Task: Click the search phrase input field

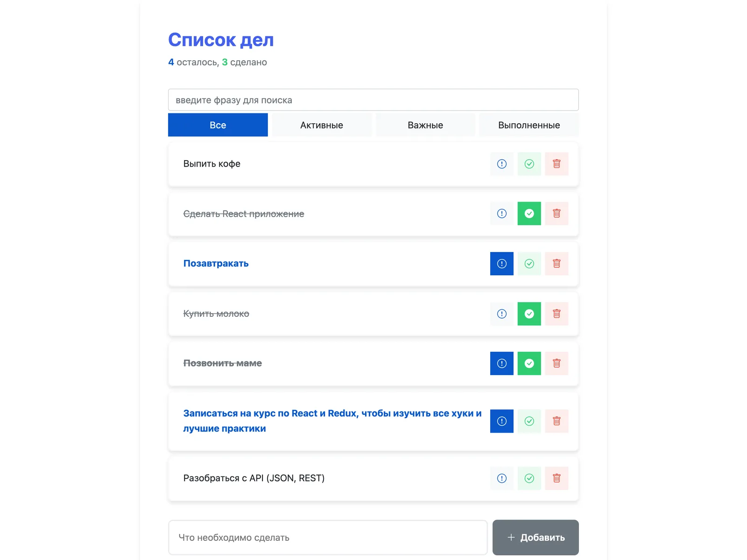Action: point(373,100)
